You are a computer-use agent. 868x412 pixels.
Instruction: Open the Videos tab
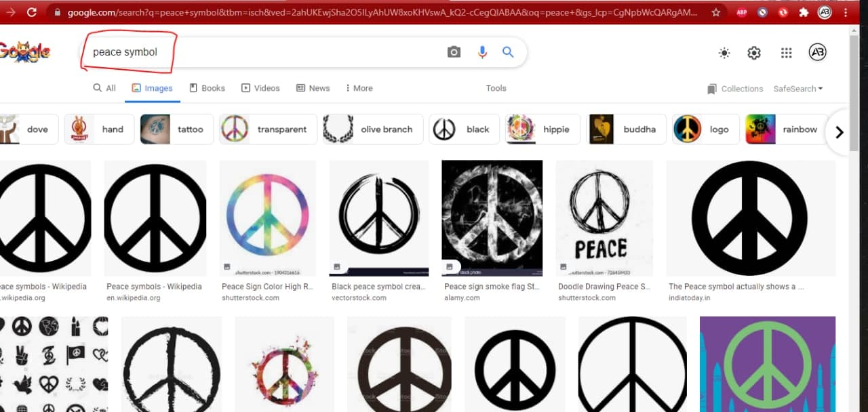[x=260, y=88]
